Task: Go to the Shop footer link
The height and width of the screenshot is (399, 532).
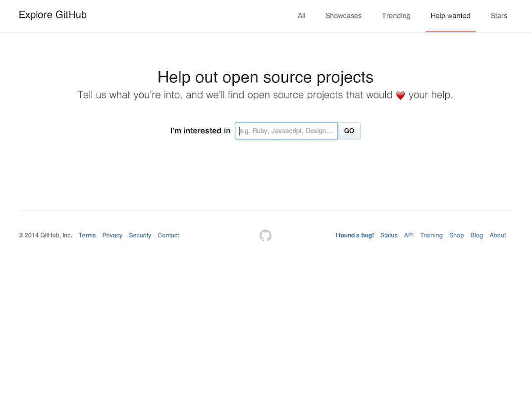Action: click(x=456, y=236)
